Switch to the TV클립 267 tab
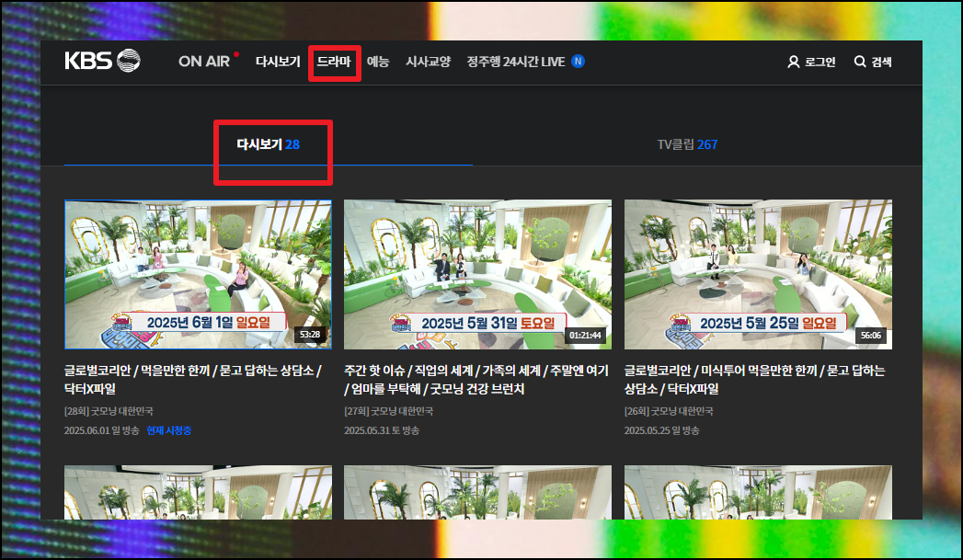 pos(687,144)
